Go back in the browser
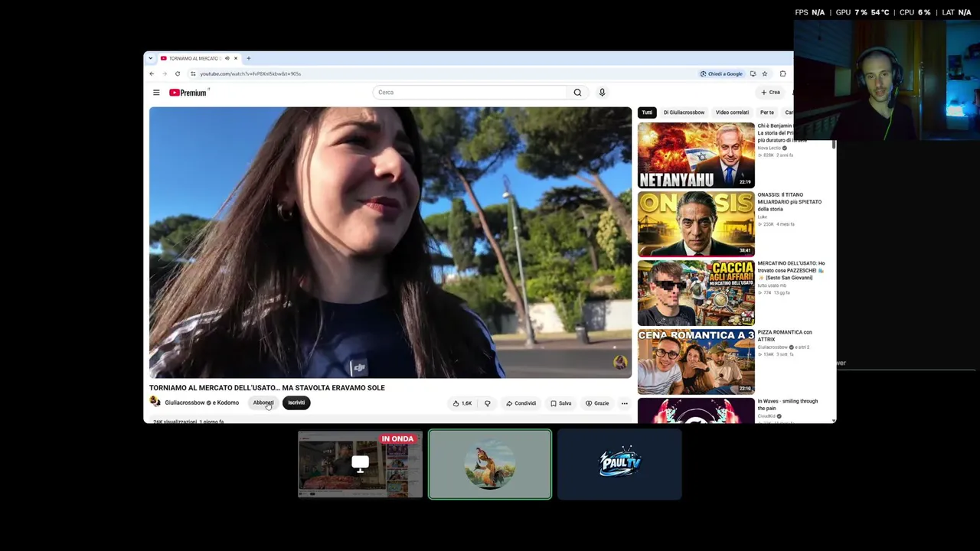Screen dimensions: 980x551 [152, 73]
